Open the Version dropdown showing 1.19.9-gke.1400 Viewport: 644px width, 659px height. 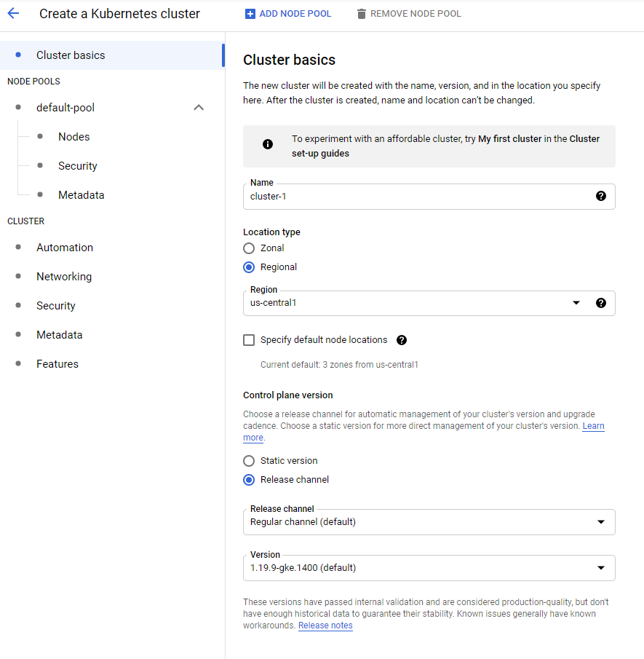[x=601, y=567]
